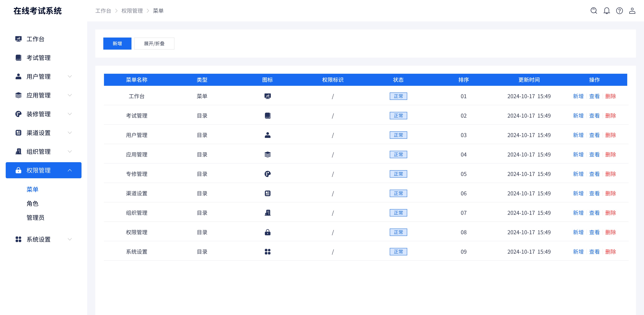Click the 考试管理 book icon in sidebar

(x=18, y=58)
